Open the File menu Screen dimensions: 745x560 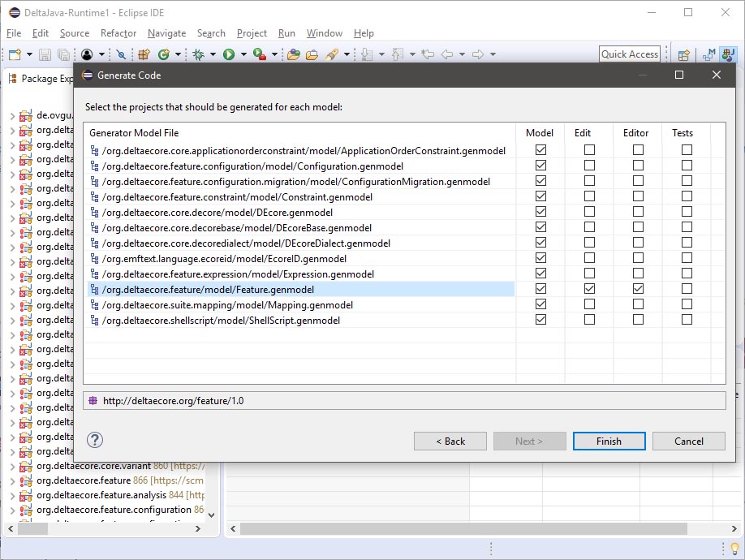pos(14,33)
